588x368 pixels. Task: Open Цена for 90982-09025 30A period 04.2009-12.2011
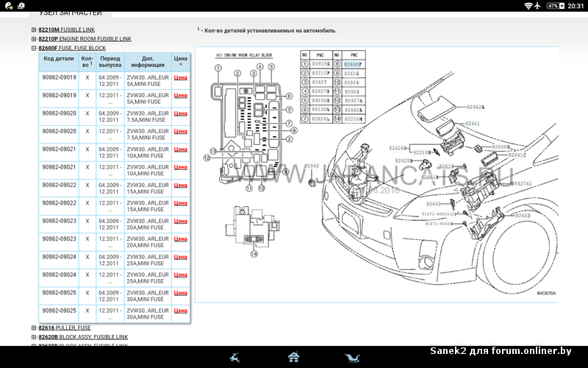180,293
